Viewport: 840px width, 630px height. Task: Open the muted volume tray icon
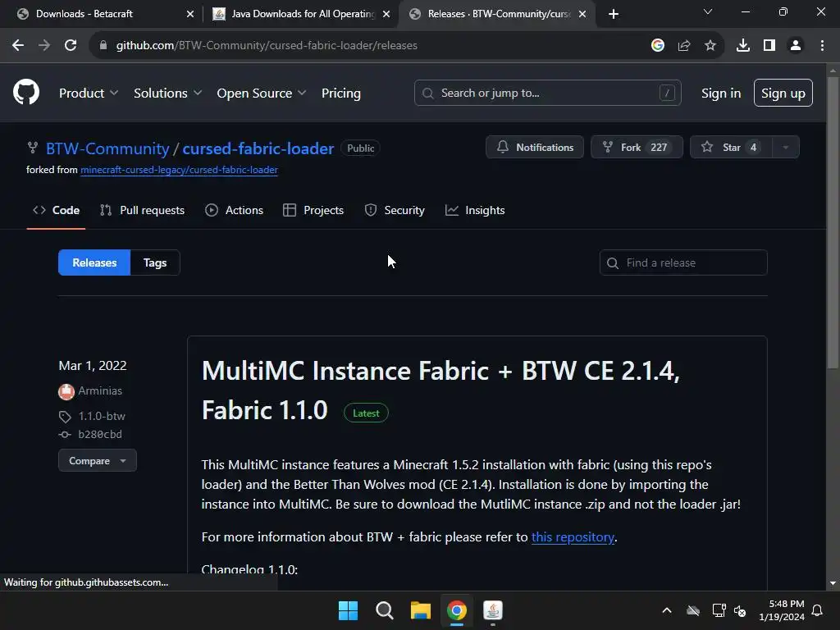[x=741, y=610]
